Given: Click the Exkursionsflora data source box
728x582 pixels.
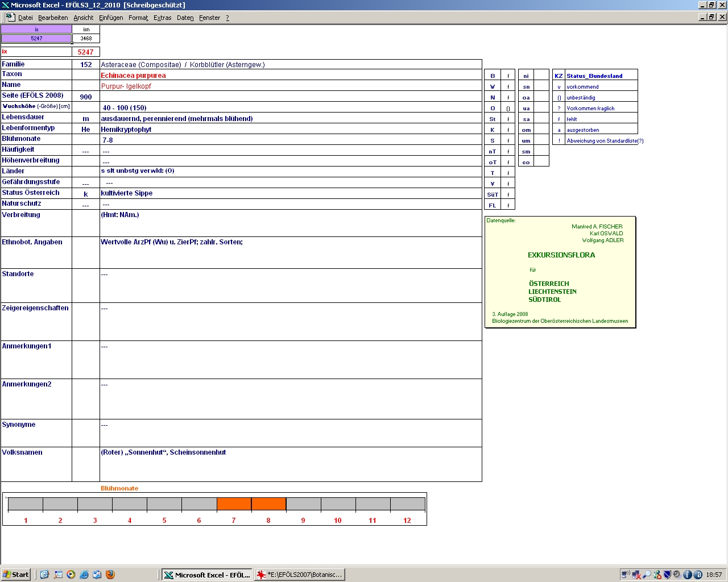Looking at the screenshot, I should click(x=560, y=272).
